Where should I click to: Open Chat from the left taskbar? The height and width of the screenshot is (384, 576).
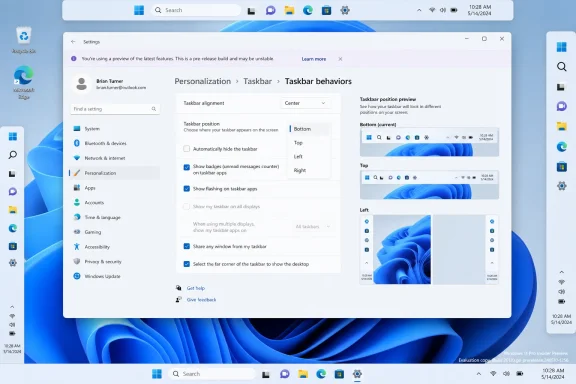[x=13, y=191]
